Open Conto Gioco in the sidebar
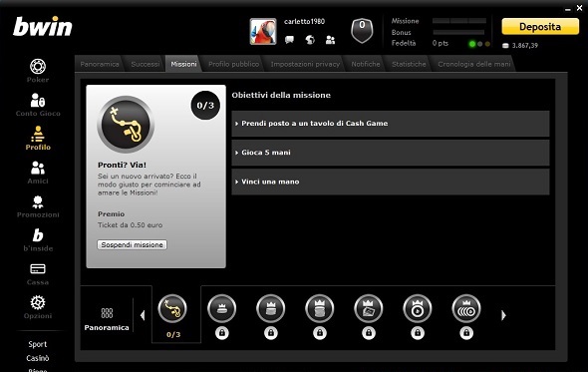Viewport: 588px width, 372px height. point(38,105)
